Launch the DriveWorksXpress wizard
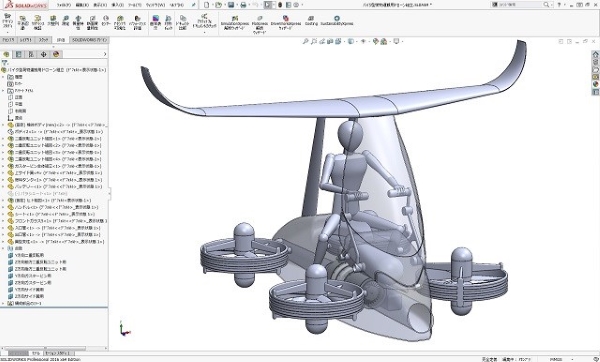The height and width of the screenshot is (362, 600). [285, 23]
